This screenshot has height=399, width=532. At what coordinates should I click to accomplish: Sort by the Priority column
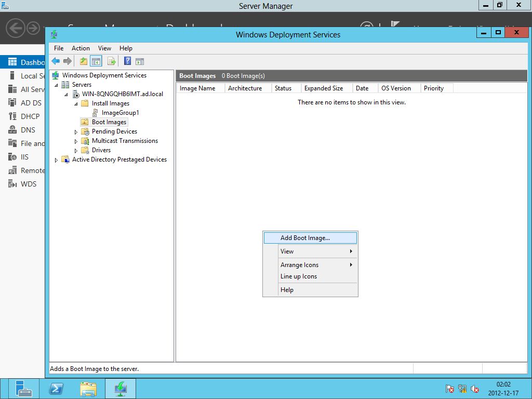click(x=437, y=88)
